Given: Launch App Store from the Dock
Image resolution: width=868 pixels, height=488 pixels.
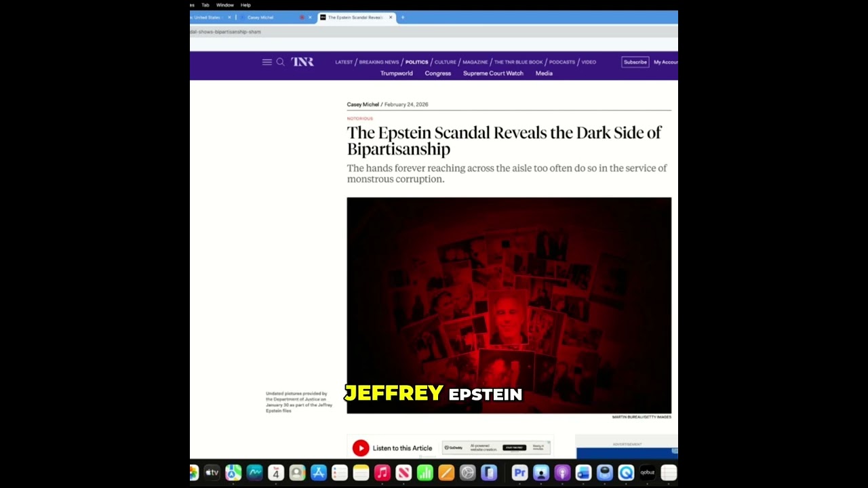Looking at the screenshot, I should click(319, 472).
